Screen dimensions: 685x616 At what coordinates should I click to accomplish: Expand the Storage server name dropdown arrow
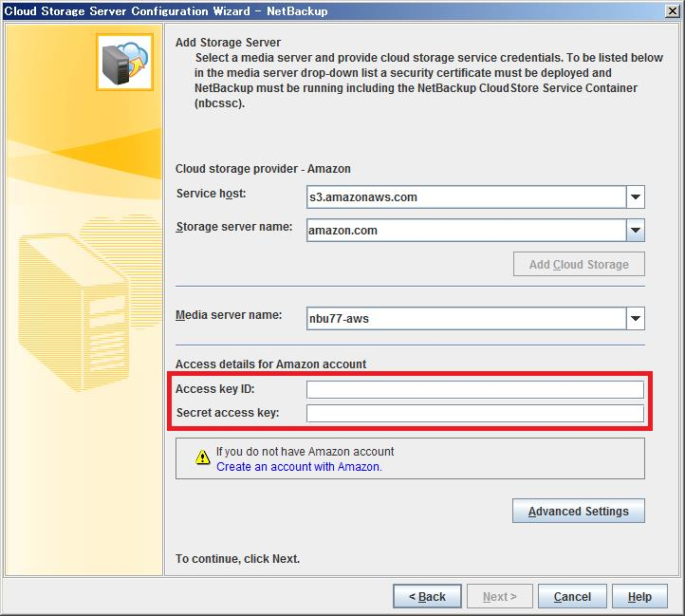pos(636,231)
